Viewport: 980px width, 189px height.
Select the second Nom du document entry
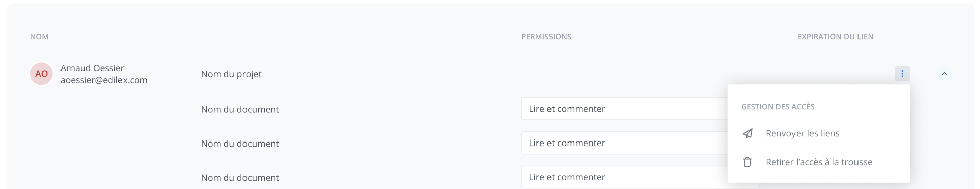pyautogui.click(x=240, y=144)
